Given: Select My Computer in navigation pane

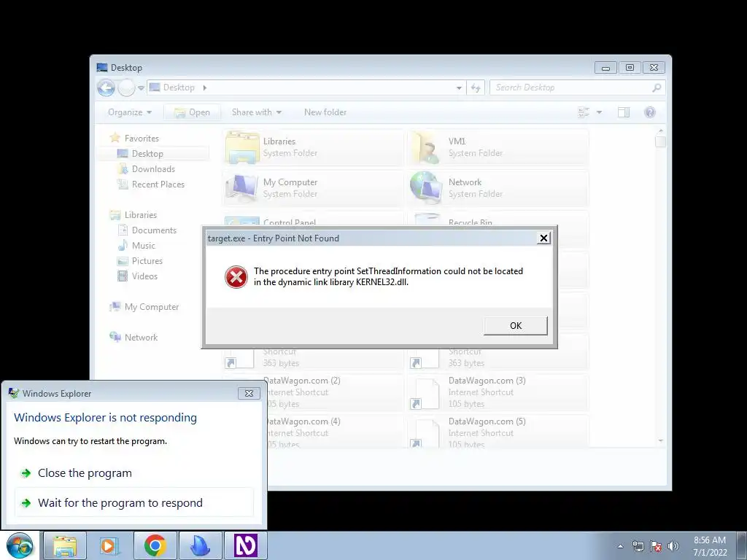Looking at the screenshot, I should (152, 307).
